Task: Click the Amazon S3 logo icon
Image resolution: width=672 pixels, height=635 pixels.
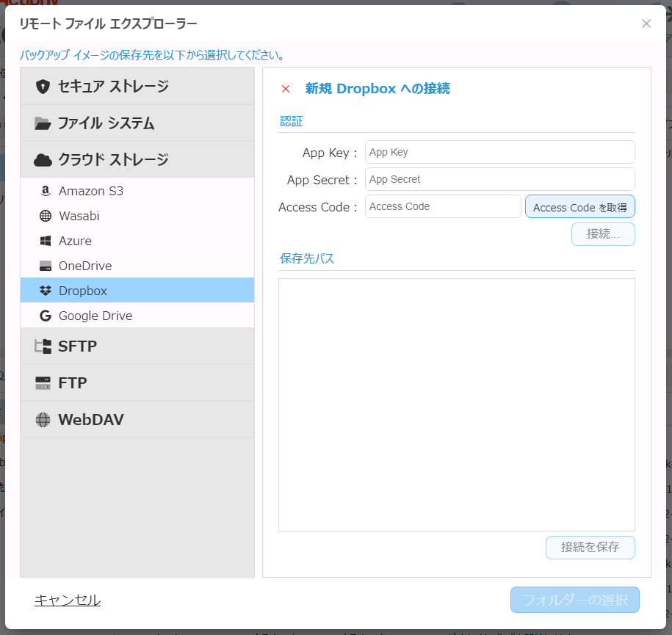Action: 45,191
